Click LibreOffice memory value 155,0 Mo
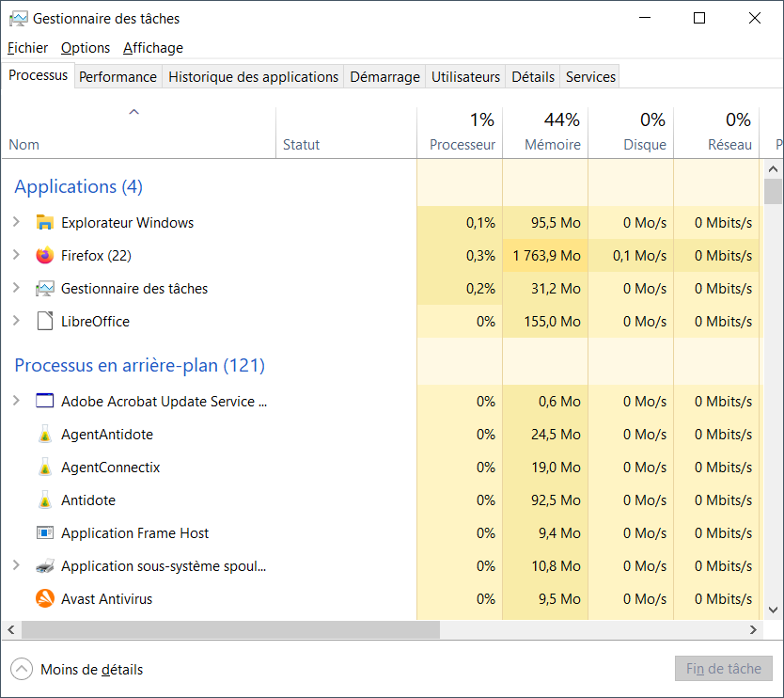This screenshot has height=698, width=784. (x=552, y=322)
